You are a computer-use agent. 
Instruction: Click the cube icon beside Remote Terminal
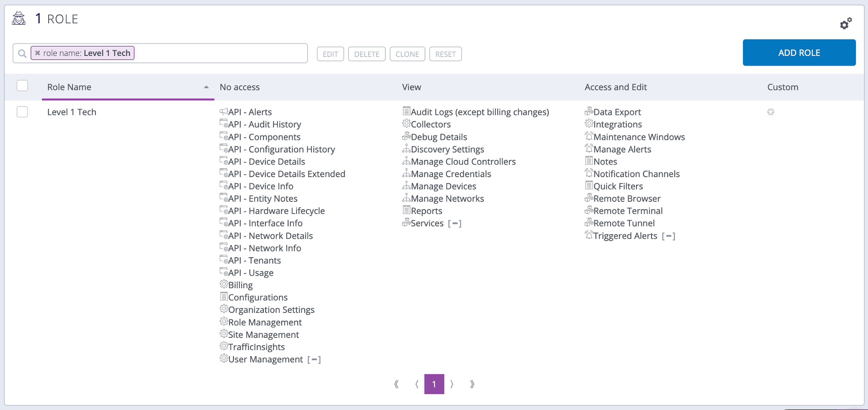589,210
